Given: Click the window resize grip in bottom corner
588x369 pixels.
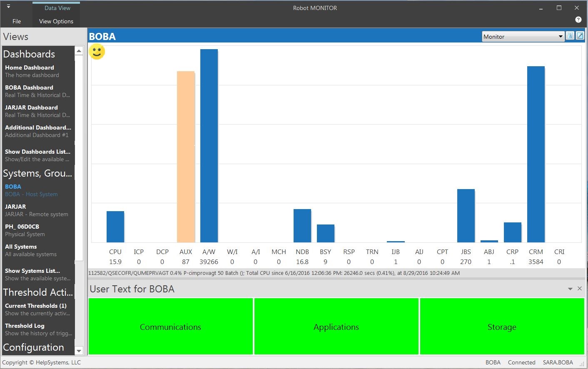Looking at the screenshot, I should pos(582,364).
